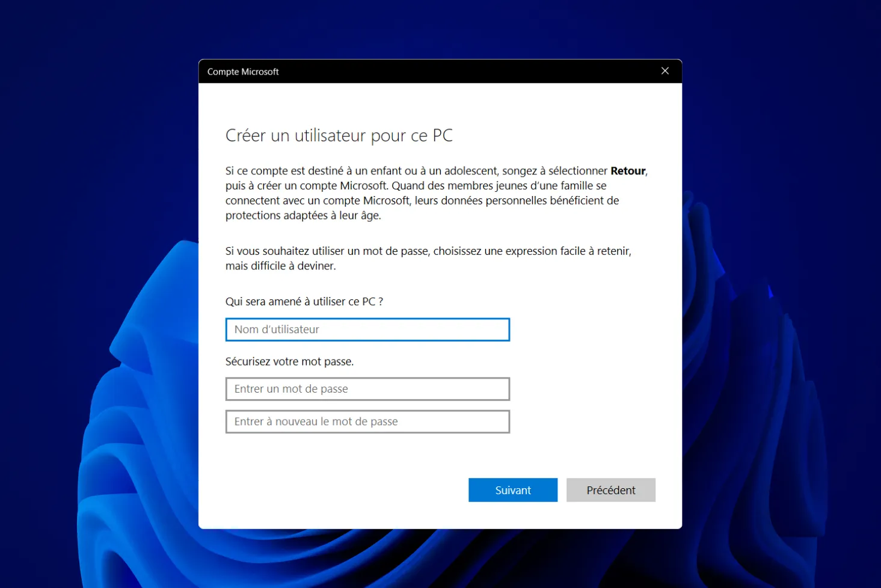Viewport: 881px width, 588px height.
Task: Click the text 'mais difficile à deviner.'
Action: tap(280, 266)
